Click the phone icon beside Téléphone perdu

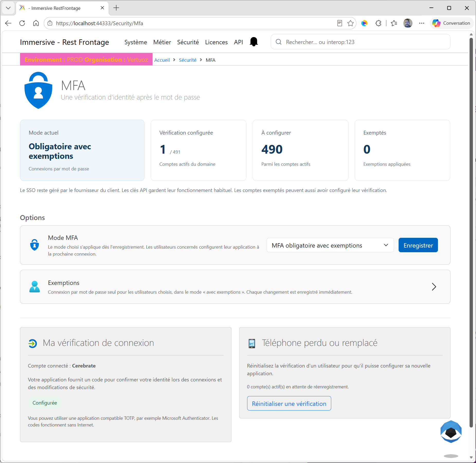252,343
